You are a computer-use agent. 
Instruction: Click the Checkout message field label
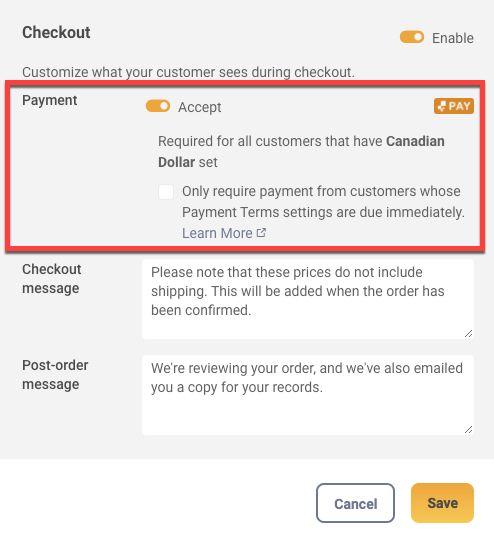[52, 279]
